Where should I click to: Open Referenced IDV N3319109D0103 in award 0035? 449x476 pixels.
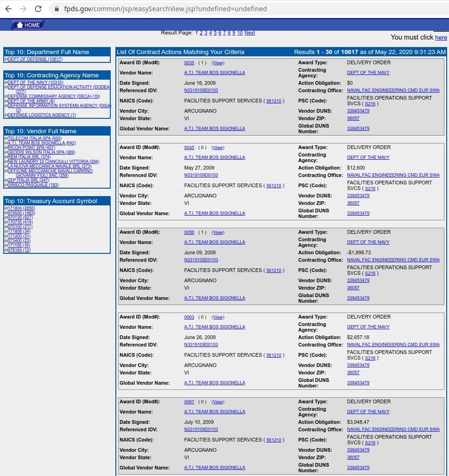[x=201, y=90]
